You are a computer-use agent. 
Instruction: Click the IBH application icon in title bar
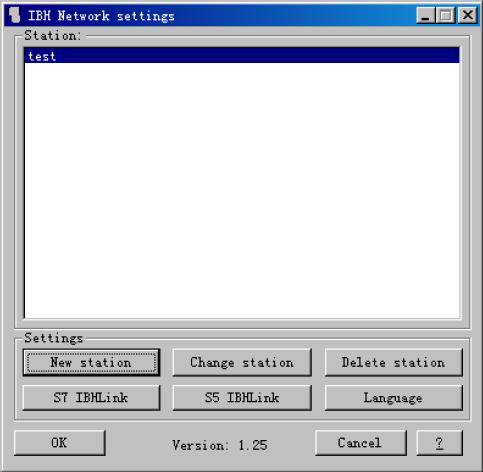click(x=14, y=15)
